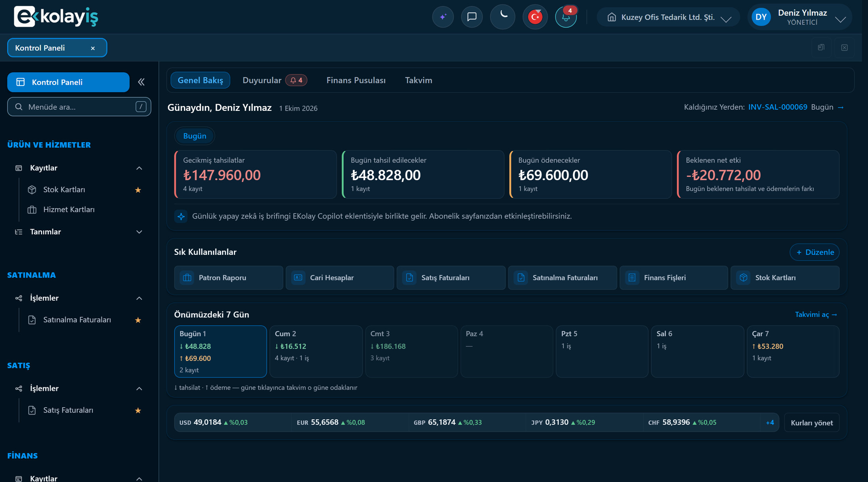Image resolution: width=868 pixels, height=482 pixels.
Task: Select Kontrol Paneli in the sidebar
Action: pos(68,82)
